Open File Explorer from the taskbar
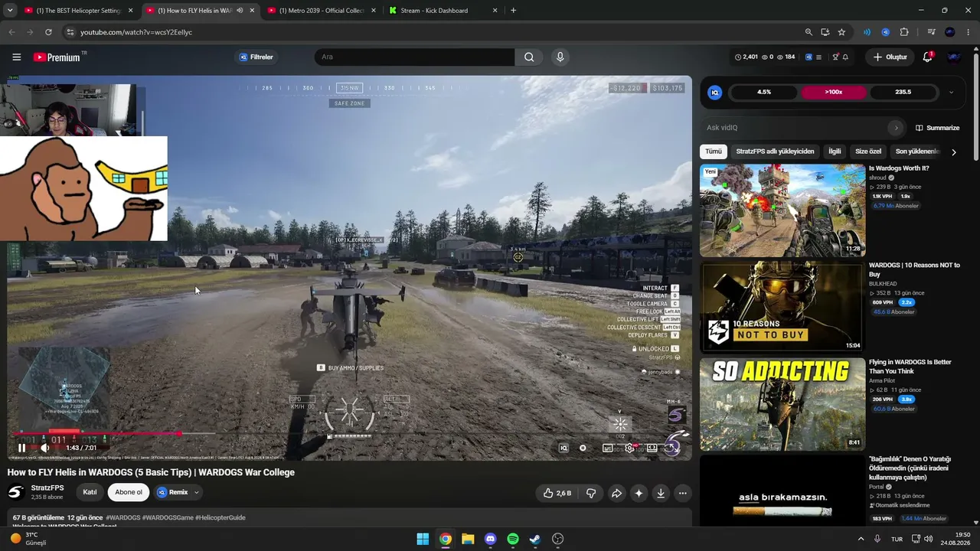Viewport: 980px width, 551px height. click(x=468, y=539)
